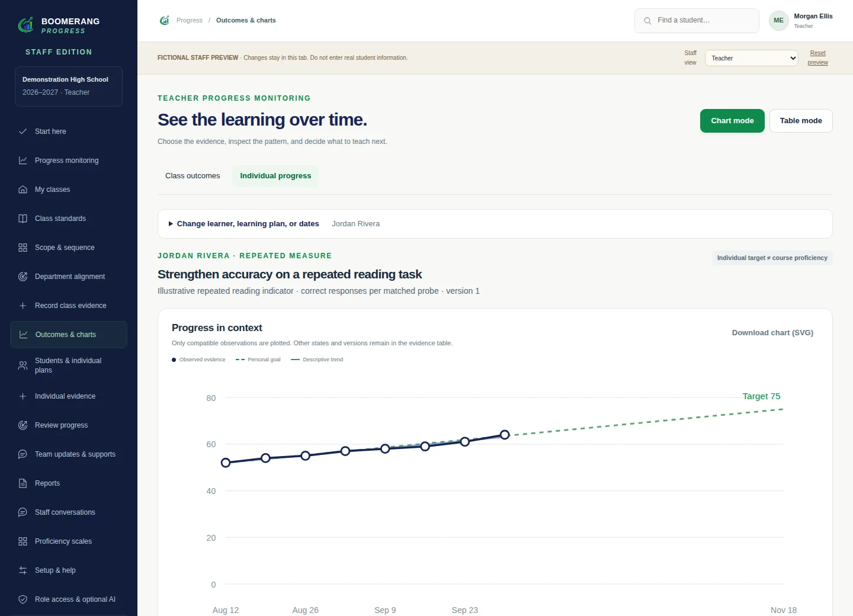Click the Progress monitoring chart icon
This screenshot has width=853, height=616.
23,161
